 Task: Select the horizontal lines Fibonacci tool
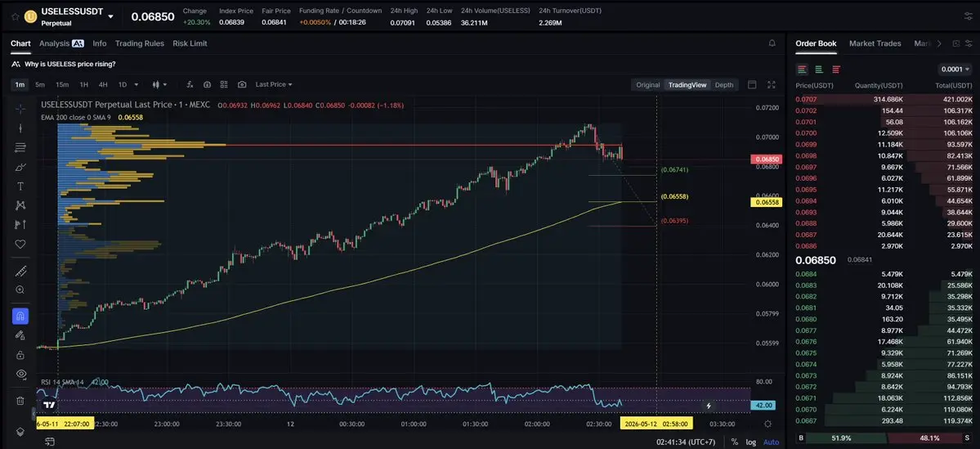click(20, 147)
